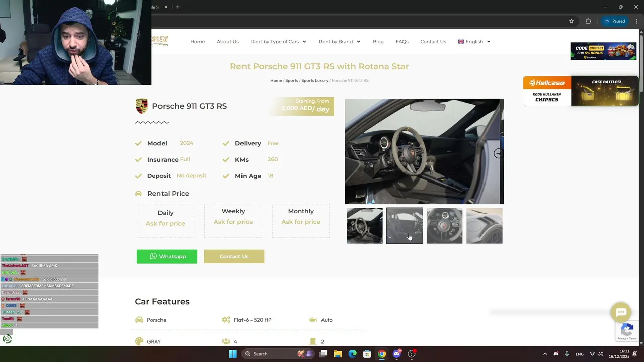Click the Monthly Ask for price box
644x362 pixels.
point(301,221)
